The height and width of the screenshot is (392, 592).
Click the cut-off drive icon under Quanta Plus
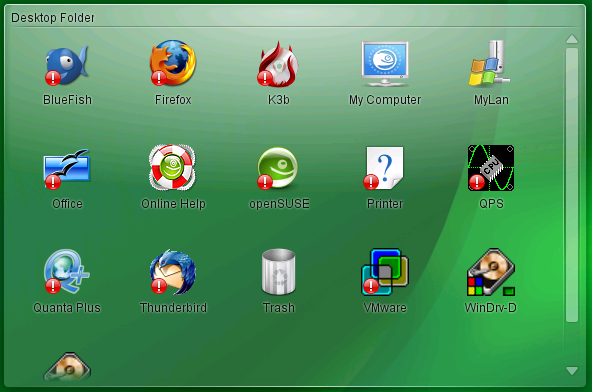(67, 366)
